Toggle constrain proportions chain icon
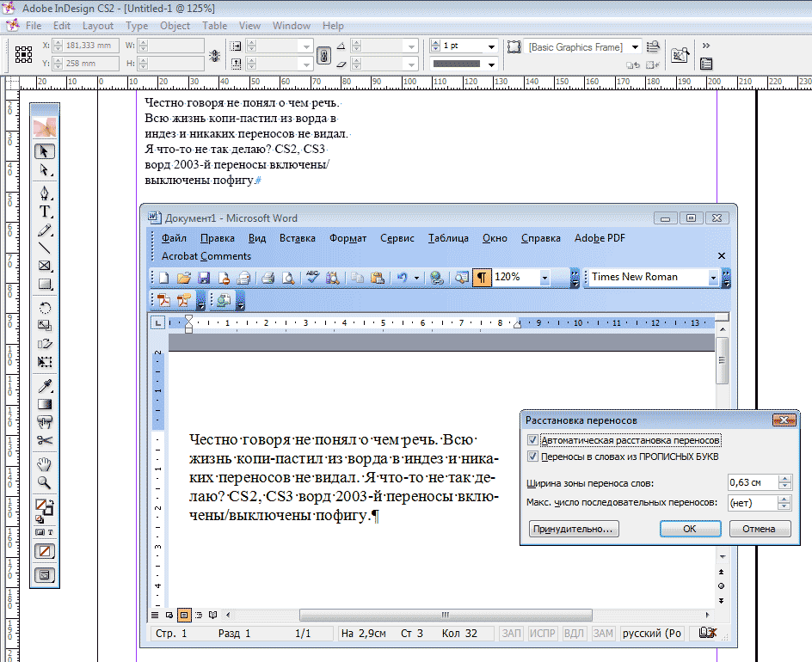The image size is (812, 662). tap(323, 55)
